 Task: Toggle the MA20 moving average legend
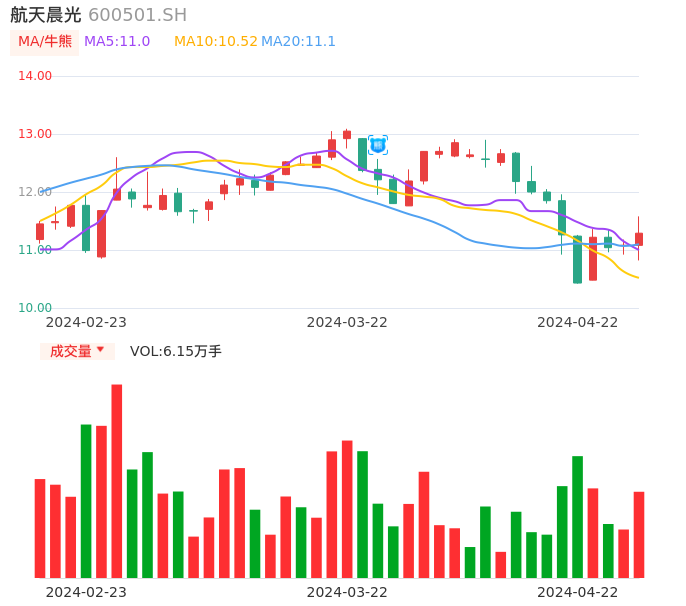click(x=298, y=42)
